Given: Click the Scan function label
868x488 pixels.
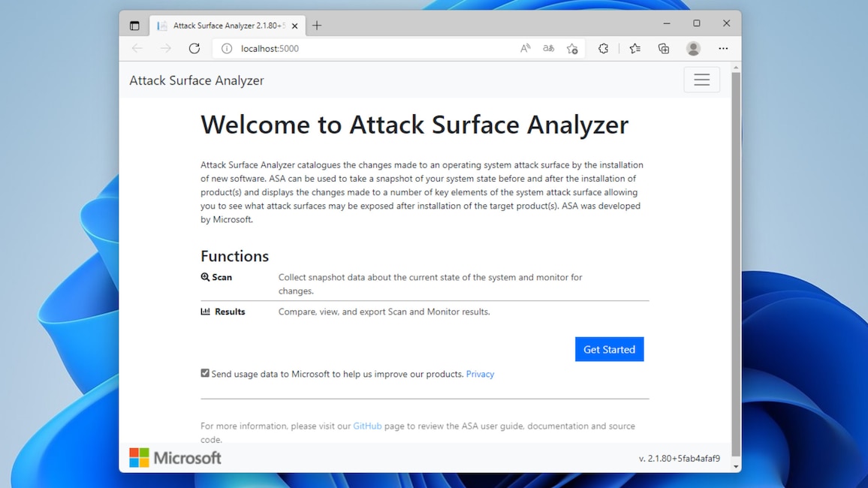Looking at the screenshot, I should click(216, 277).
